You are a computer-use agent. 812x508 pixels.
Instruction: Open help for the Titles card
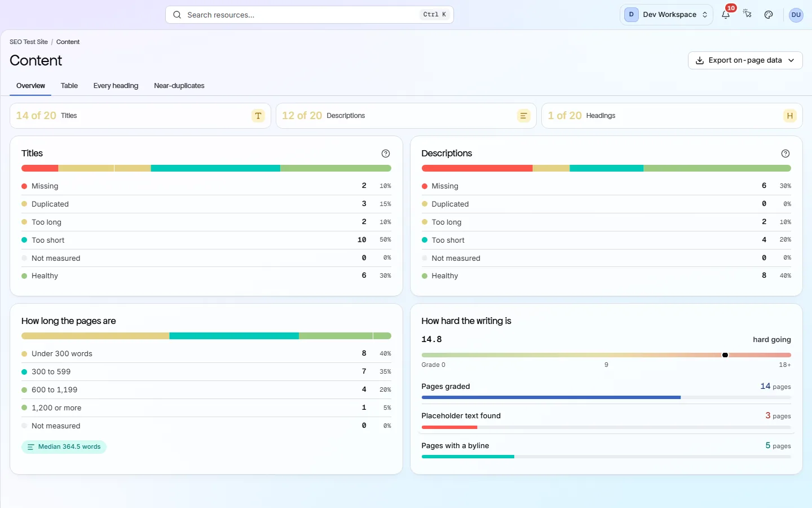click(386, 154)
